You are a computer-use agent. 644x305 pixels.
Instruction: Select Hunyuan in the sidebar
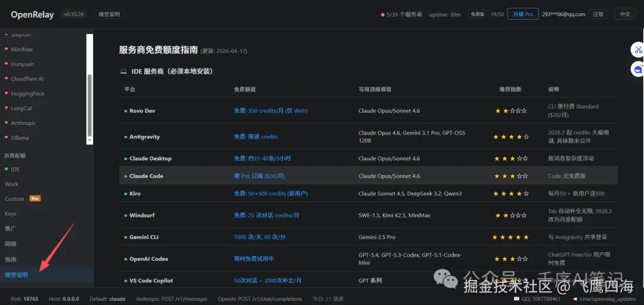pos(22,64)
